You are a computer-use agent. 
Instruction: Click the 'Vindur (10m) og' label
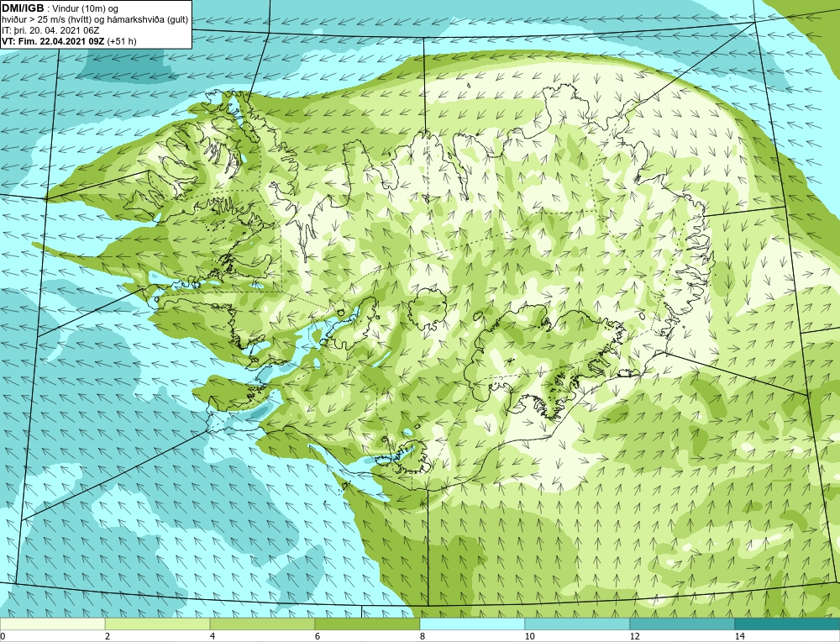87,8
